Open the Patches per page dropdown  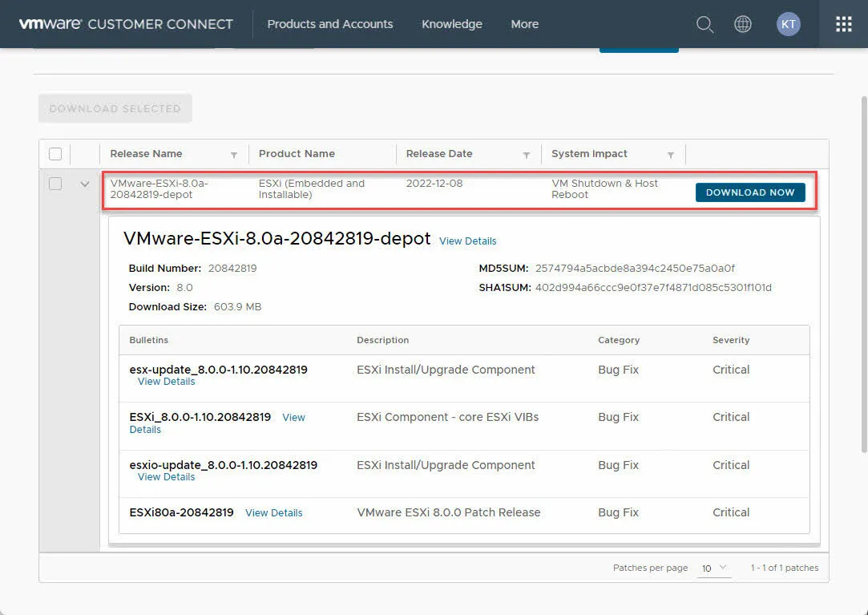point(713,568)
